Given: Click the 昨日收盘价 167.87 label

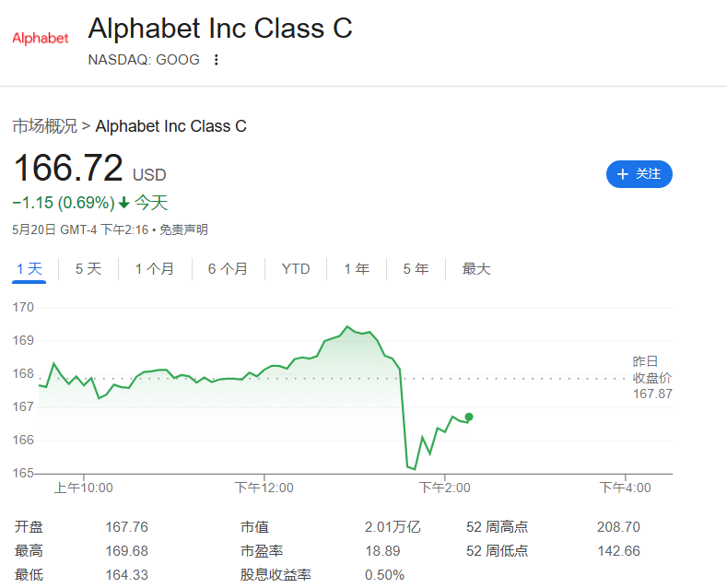Looking at the screenshot, I should pos(651,378).
